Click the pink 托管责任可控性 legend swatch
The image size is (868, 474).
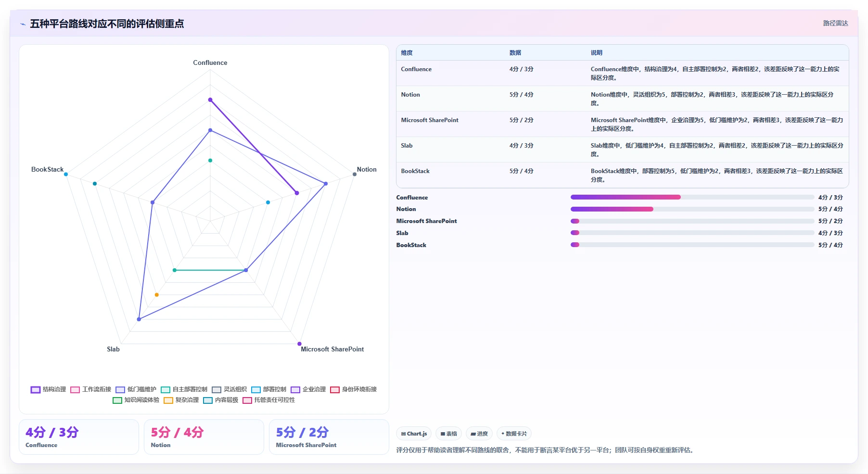pos(247,400)
